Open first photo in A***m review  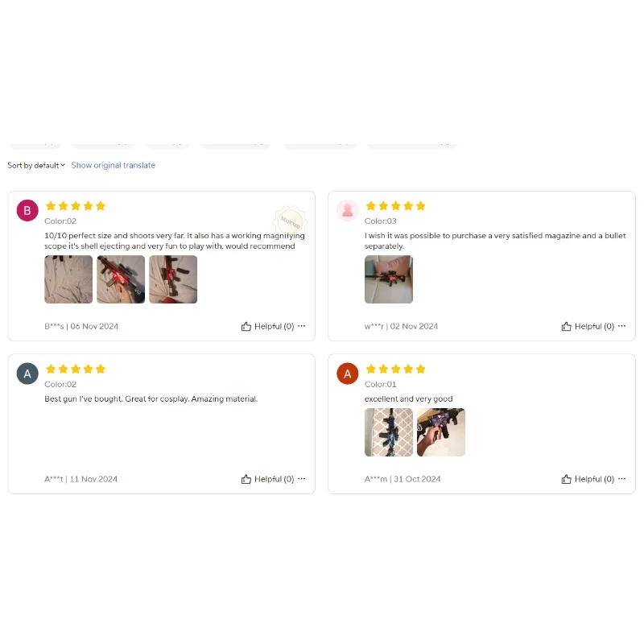pyautogui.click(x=389, y=432)
